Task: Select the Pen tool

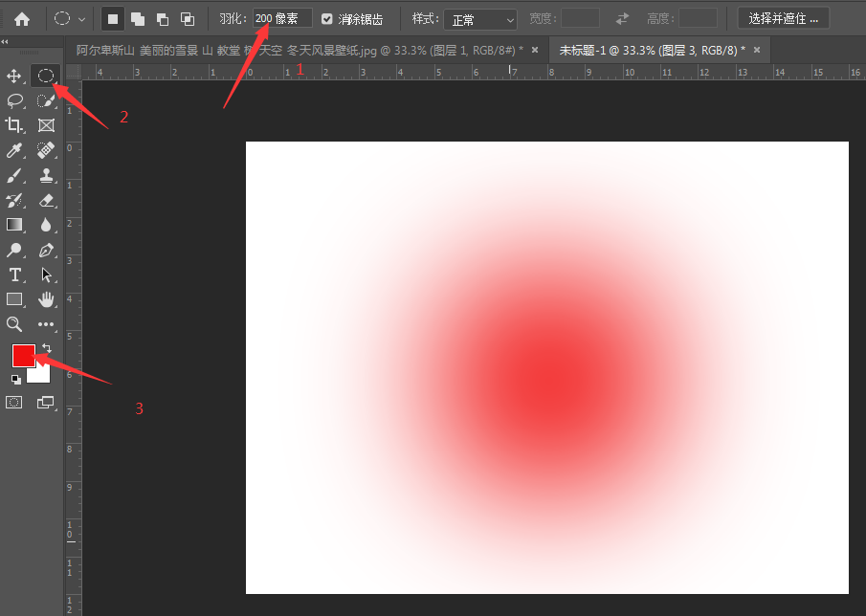Action: [46, 250]
